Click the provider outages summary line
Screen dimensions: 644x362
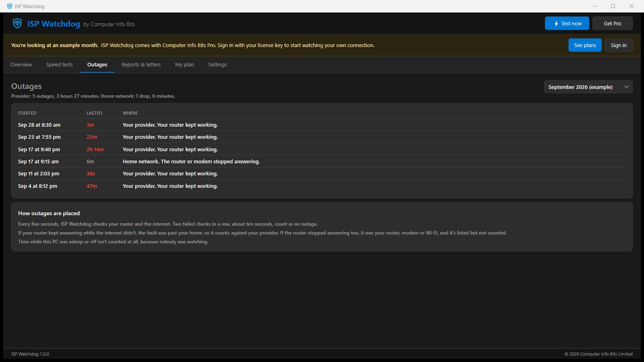coord(93,96)
